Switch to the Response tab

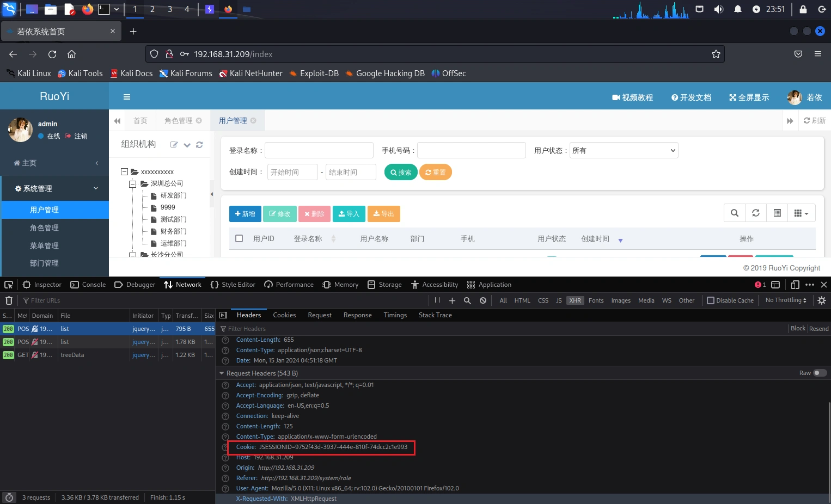point(357,315)
